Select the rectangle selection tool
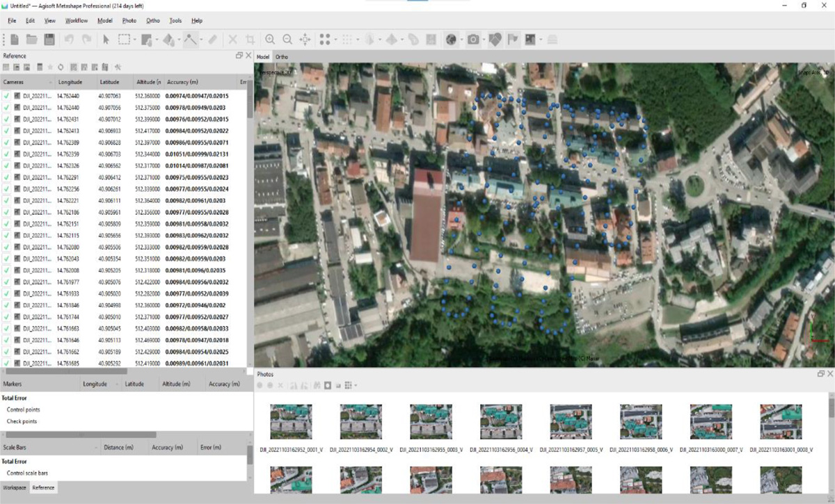This screenshot has height=504, width=835. (124, 40)
